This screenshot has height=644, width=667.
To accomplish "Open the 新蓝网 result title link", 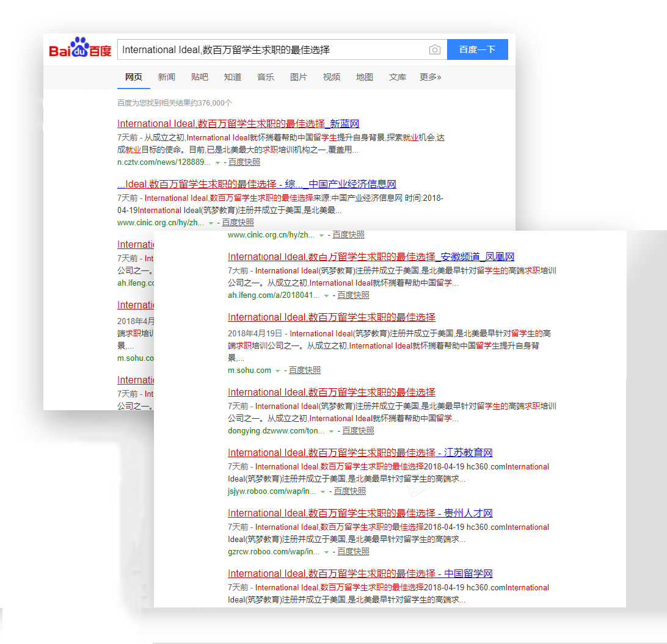I will (238, 124).
